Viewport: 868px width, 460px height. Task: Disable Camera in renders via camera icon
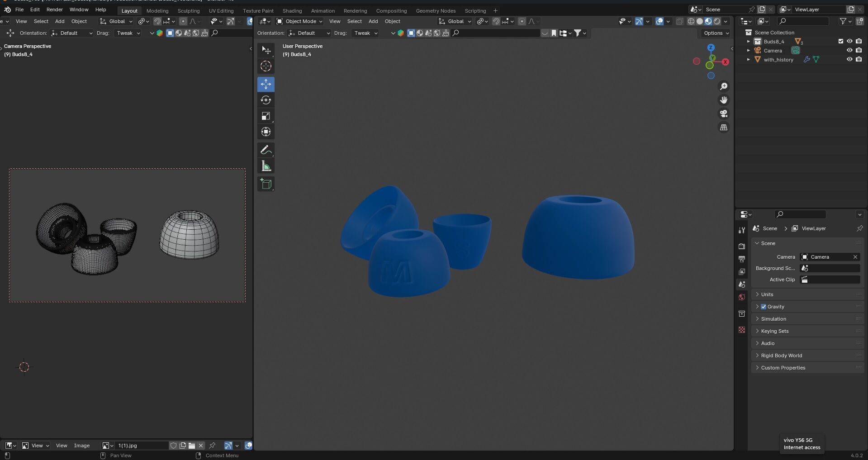[859, 50]
